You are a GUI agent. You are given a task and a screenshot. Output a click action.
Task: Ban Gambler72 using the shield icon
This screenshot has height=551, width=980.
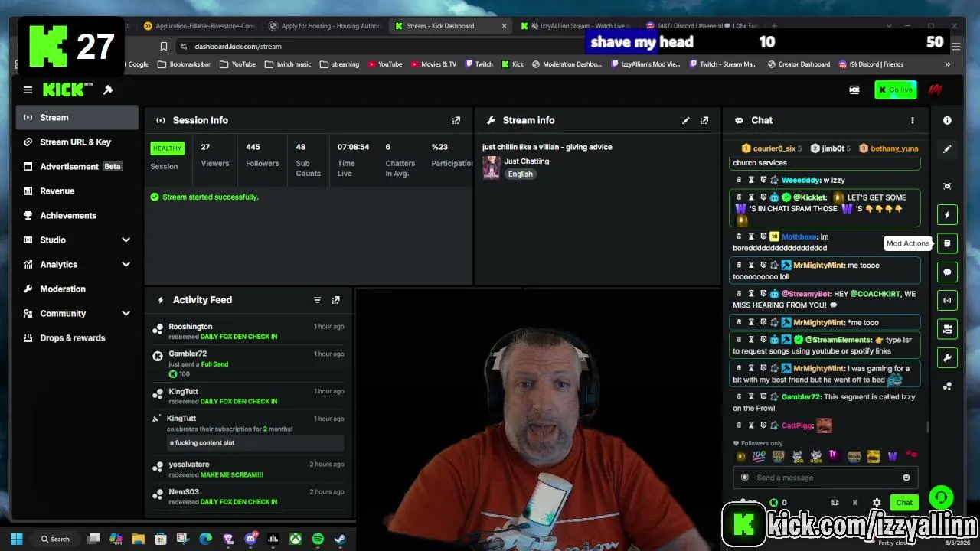tap(763, 397)
